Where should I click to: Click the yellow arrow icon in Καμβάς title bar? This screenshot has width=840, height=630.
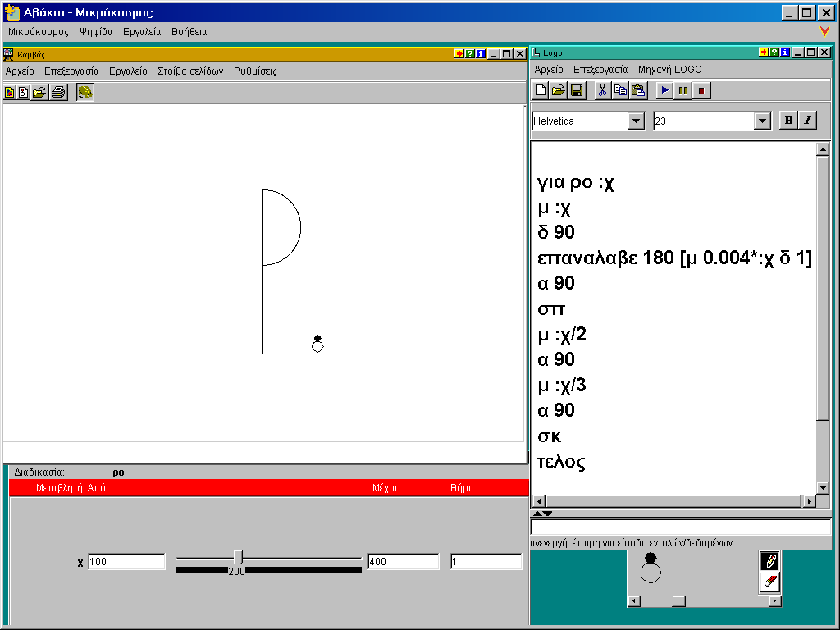(459, 53)
